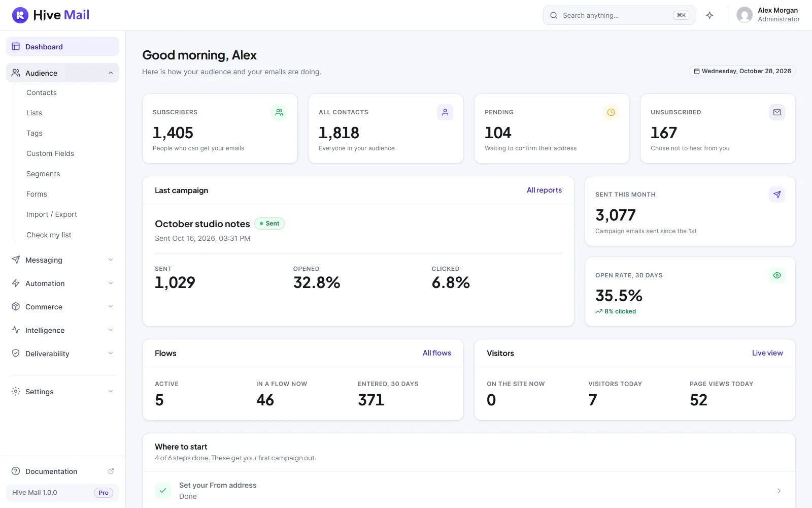Click the Subscribers card people icon

coord(279,112)
